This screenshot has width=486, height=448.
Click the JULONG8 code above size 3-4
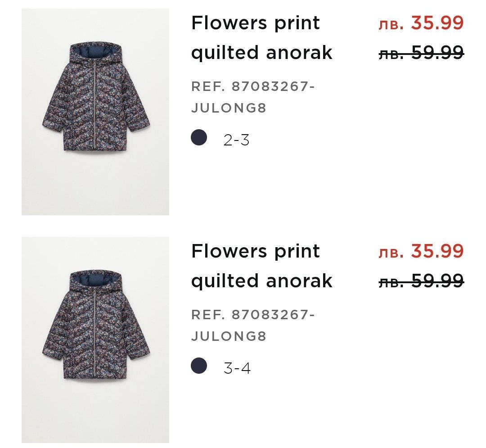[229, 336]
